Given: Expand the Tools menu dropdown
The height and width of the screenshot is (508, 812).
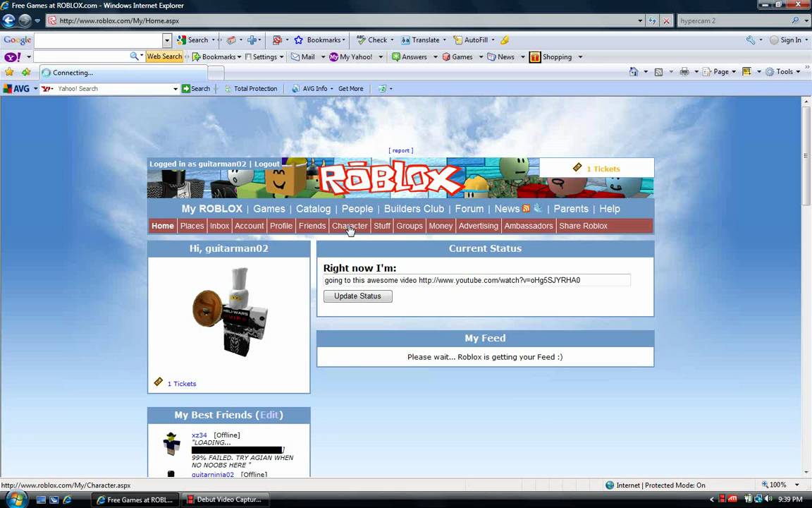Looking at the screenshot, I should tap(798, 72).
